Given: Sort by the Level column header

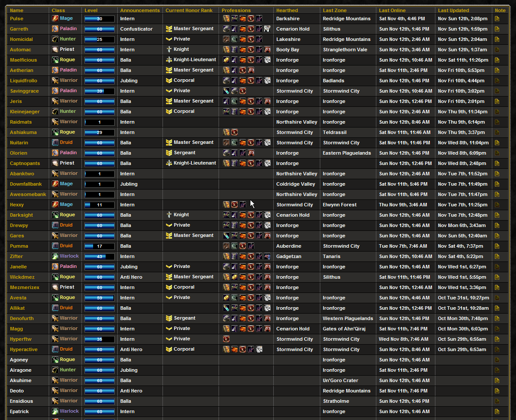Looking at the screenshot, I should [91, 10].
